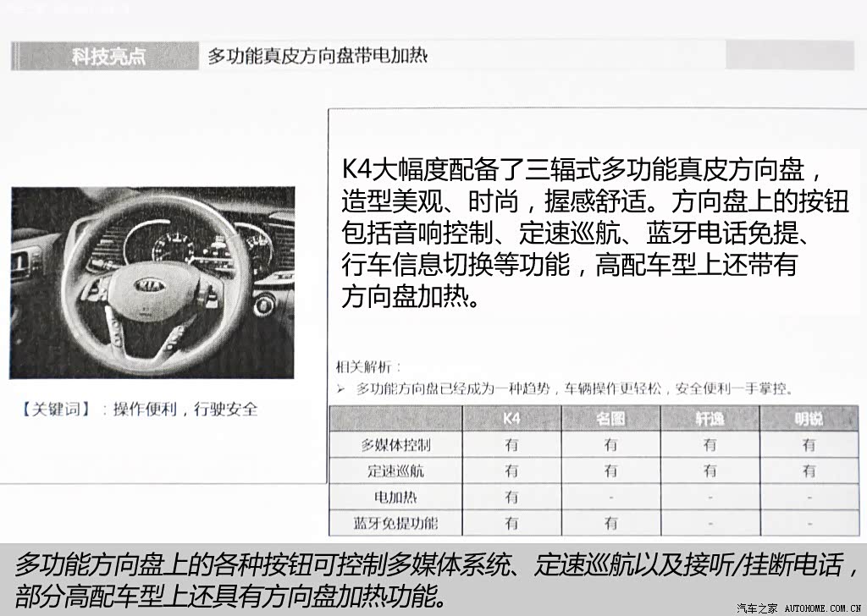Screen dimensions: 867x616
Task: Click the 轩逸 cell in 定速巡航 row
Action: (710, 470)
